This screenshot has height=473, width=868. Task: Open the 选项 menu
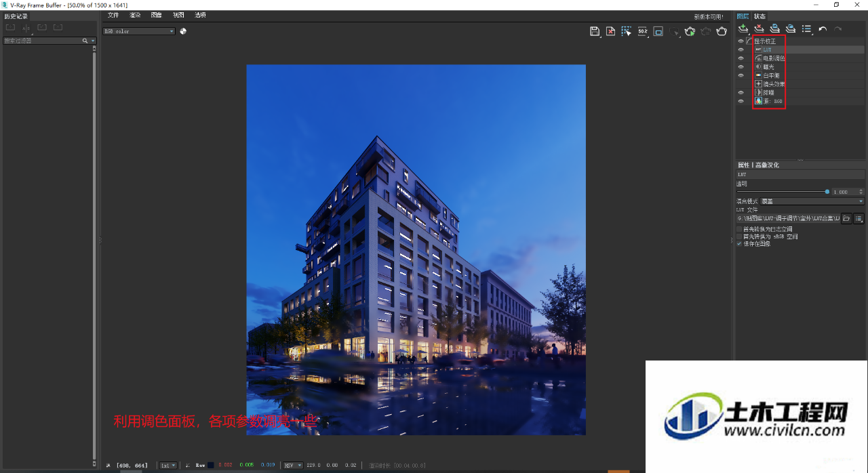click(200, 15)
